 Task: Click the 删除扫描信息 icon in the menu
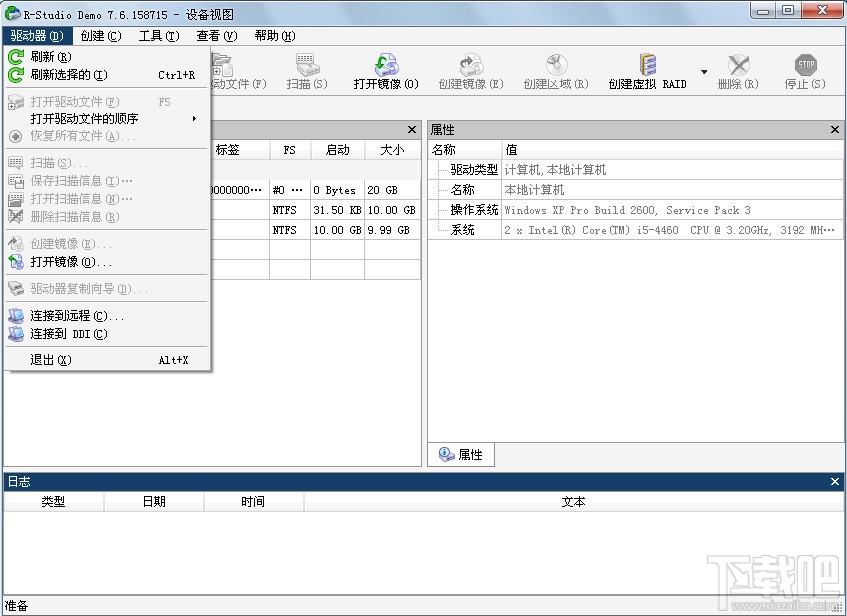pyautogui.click(x=16, y=217)
